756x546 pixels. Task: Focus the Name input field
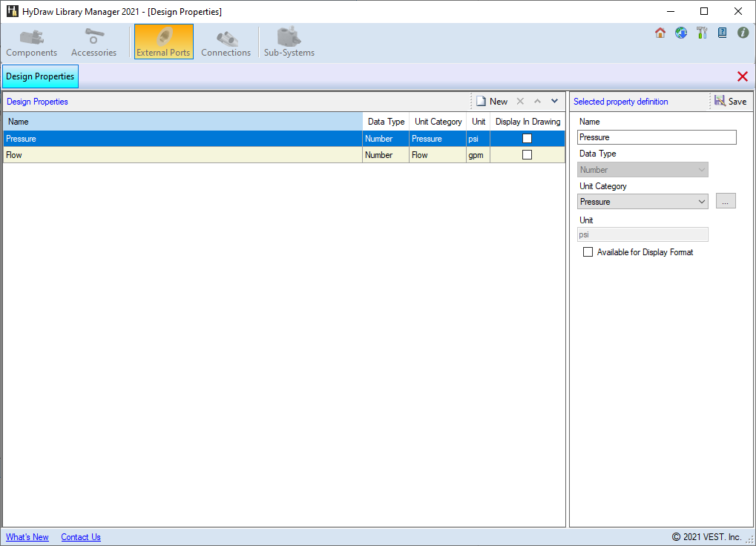657,137
